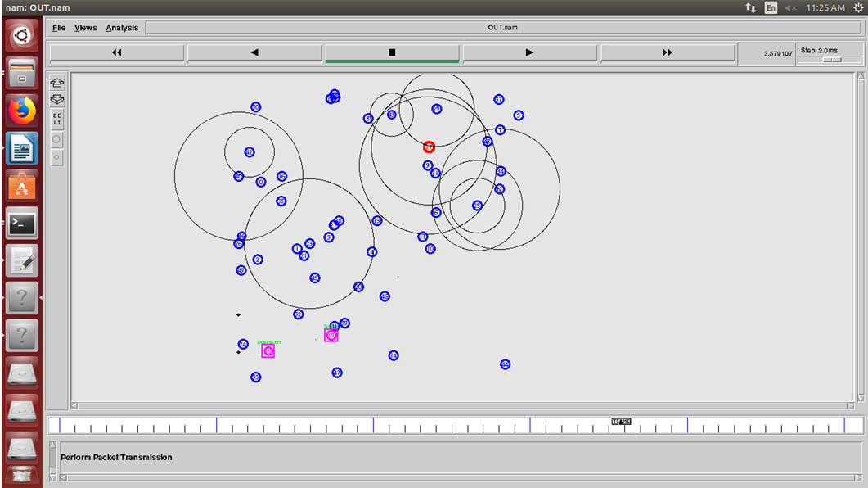Rewind the animation with double-left arrows

pyautogui.click(x=116, y=52)
